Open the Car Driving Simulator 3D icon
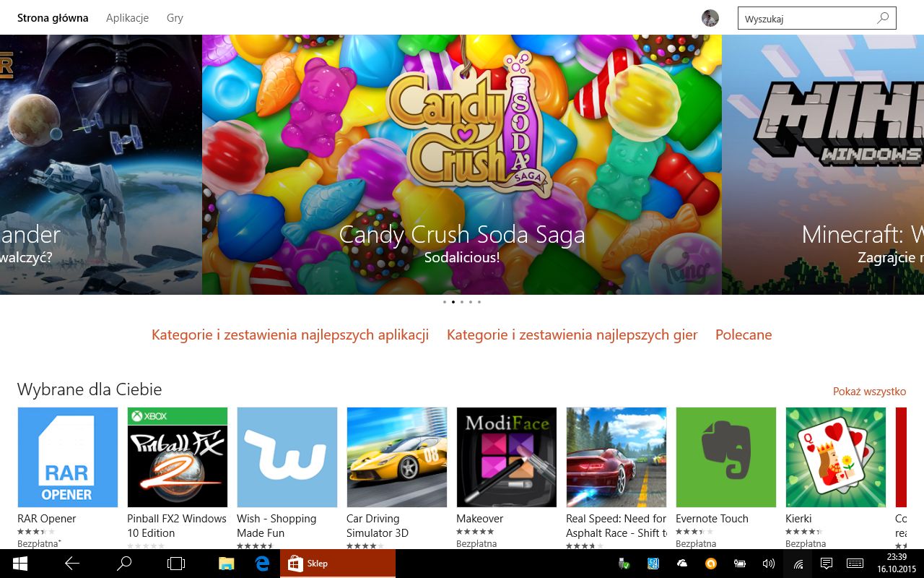 click(x=397, y=457)
